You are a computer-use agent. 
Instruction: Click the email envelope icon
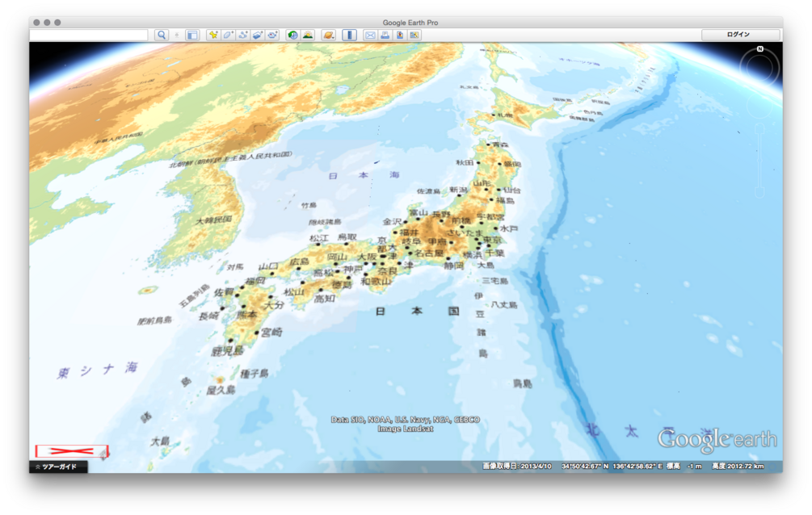[x=370, y=36]
